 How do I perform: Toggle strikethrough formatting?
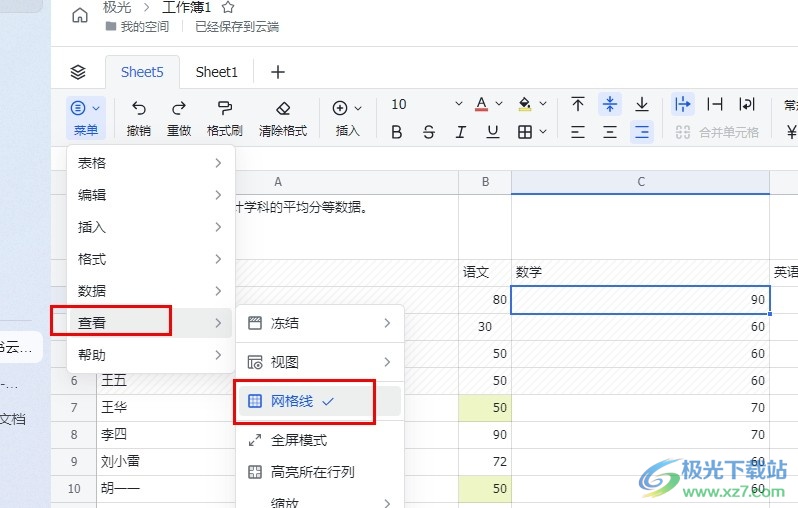click(x=429, y=132)
